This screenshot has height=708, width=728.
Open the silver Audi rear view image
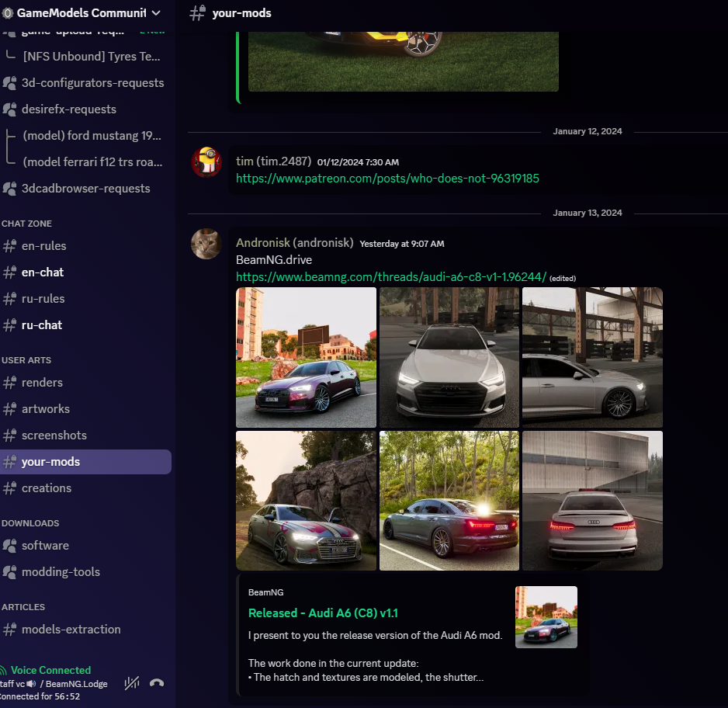tap(592, 501)
